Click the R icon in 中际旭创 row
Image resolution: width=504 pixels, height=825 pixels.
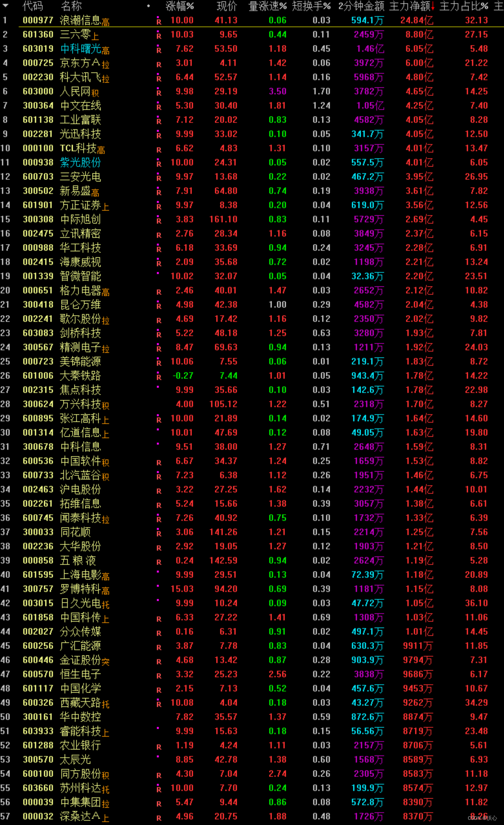tap(159, 220)
